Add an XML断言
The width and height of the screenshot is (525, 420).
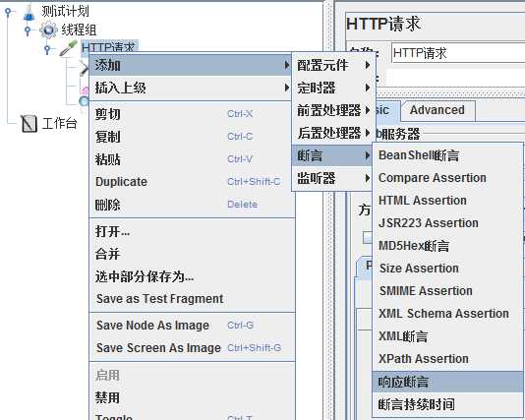pyautogui.click(x=447, y=336)
